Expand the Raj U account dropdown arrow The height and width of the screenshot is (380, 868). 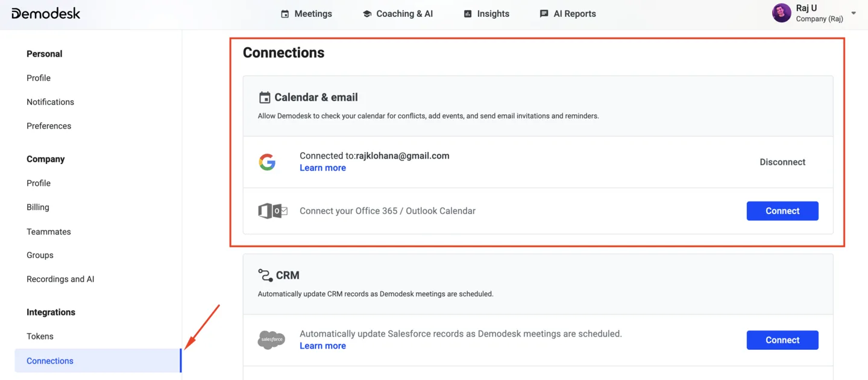click(854, 13)
